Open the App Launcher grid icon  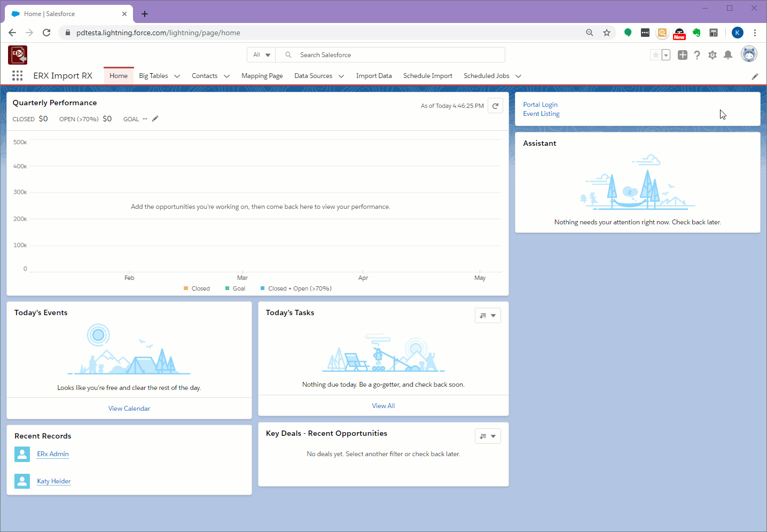[x=17, y=76]
